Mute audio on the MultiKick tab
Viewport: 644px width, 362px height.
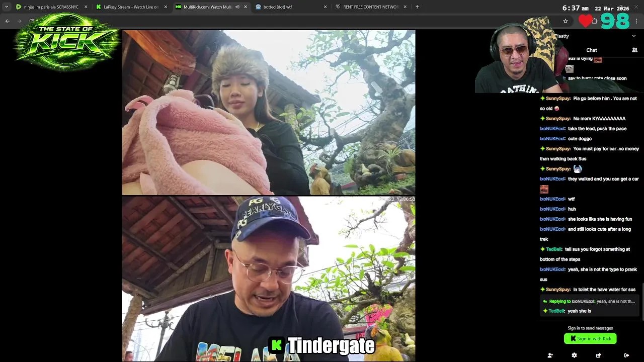(x=237, y=7)
